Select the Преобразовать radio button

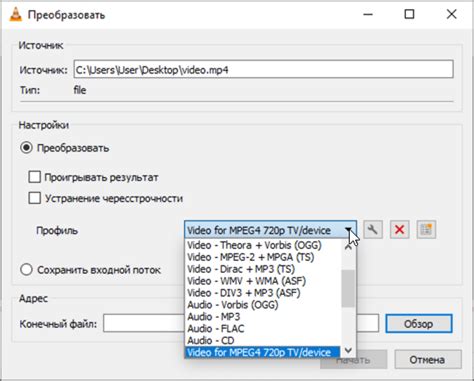tap(26, 148)
